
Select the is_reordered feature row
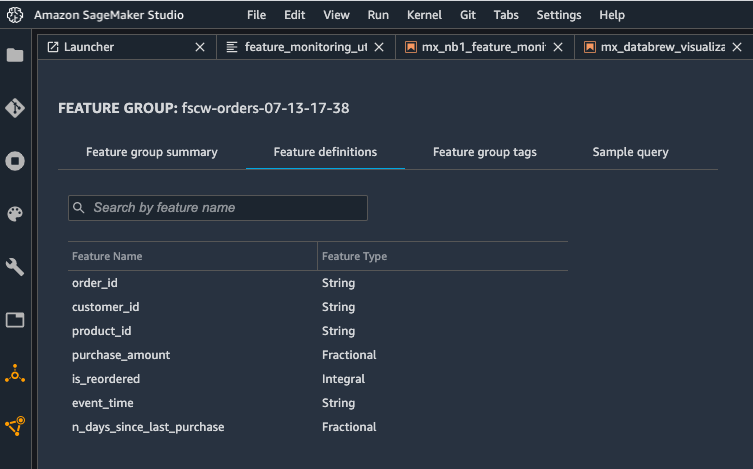point(318,379)
